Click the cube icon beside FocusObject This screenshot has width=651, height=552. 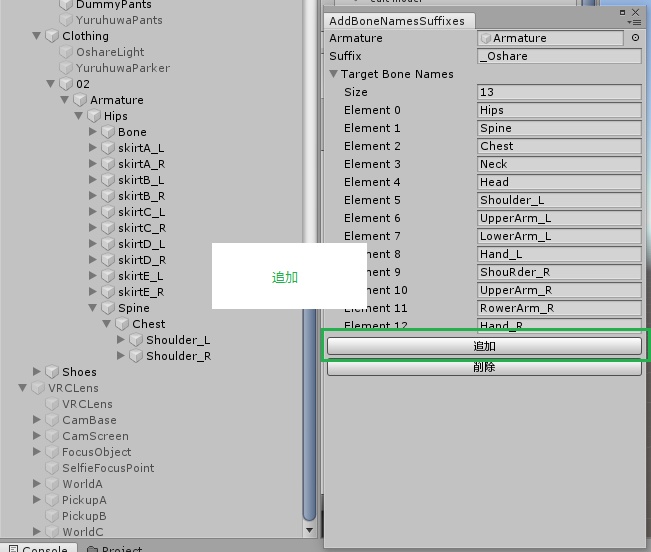52,452
